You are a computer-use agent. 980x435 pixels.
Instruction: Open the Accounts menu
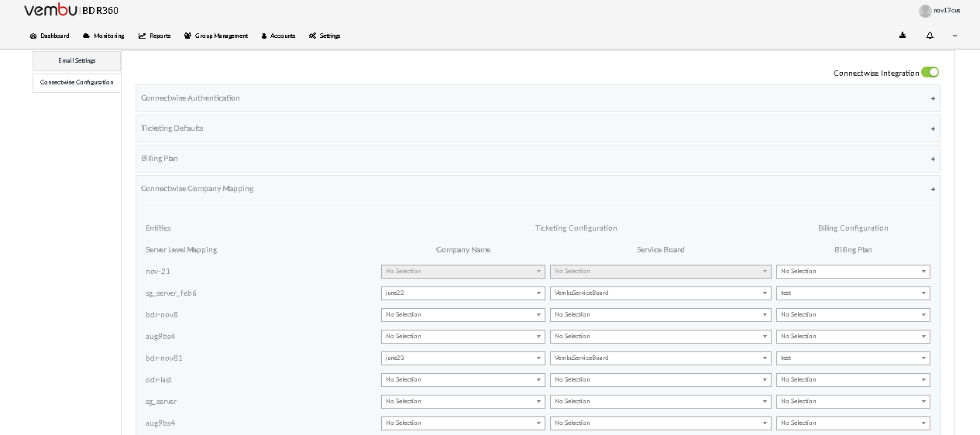coord(278,36)
